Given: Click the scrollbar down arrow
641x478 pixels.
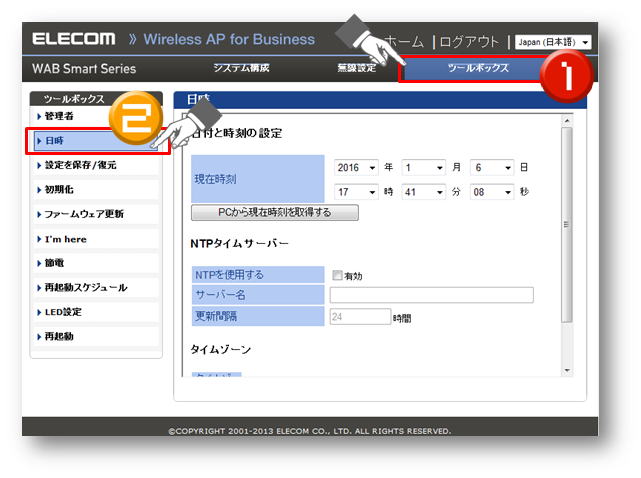Looking at the screenshot, I should point(567,370).
